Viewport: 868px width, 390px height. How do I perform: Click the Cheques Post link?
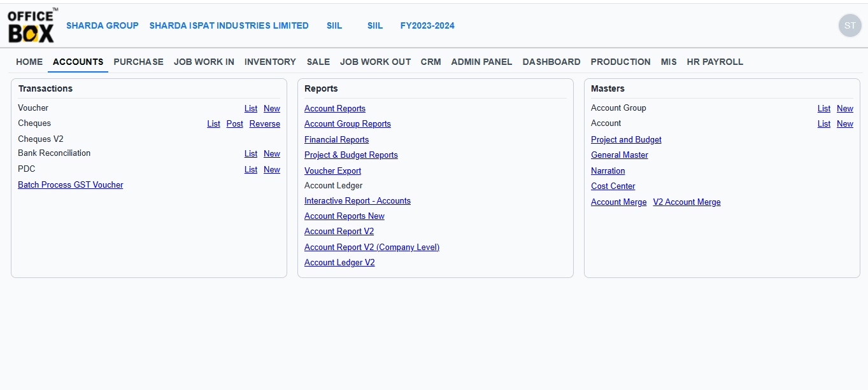pyautogui.click(x=235, y=124)
